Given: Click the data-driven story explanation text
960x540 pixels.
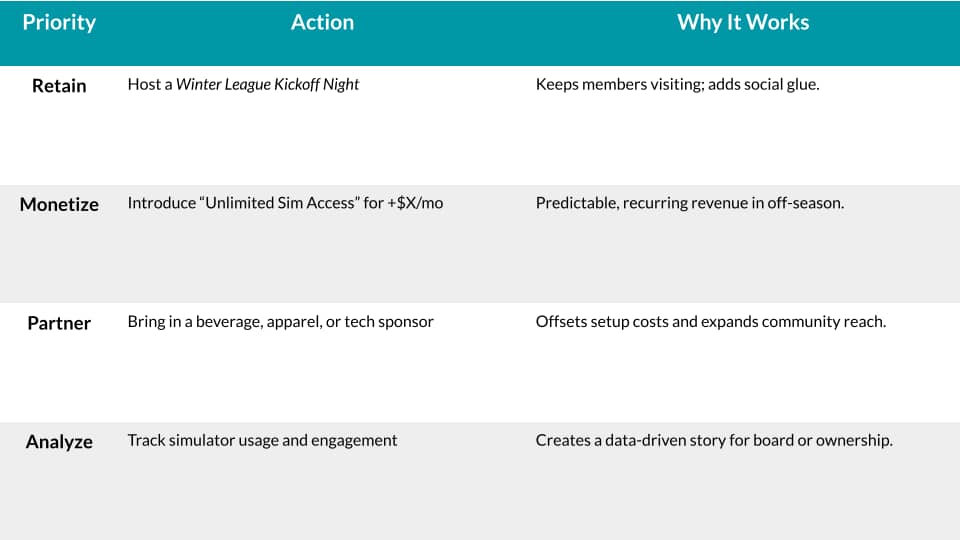Looking at the screenshot, I should [714, 440].
